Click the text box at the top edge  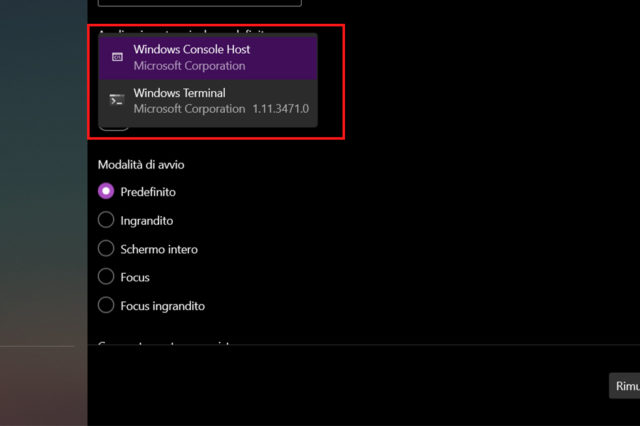(200, 3)
